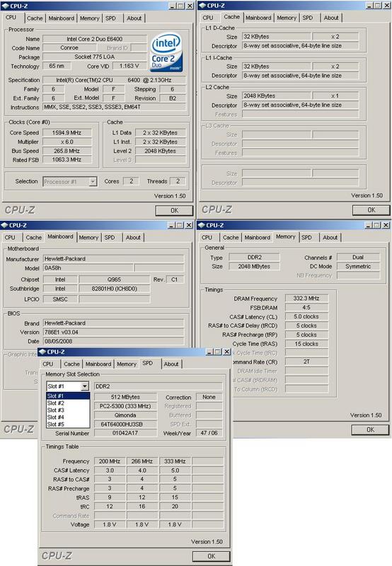Click the part number 64T64000HU3SB
392x566 pixels.
[x=125, y=424]
